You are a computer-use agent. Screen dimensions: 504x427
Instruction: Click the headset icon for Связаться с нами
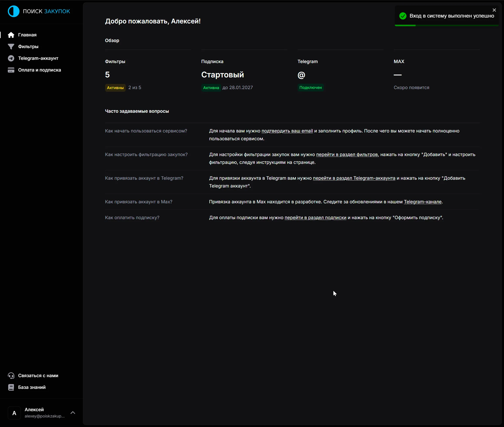11,375
